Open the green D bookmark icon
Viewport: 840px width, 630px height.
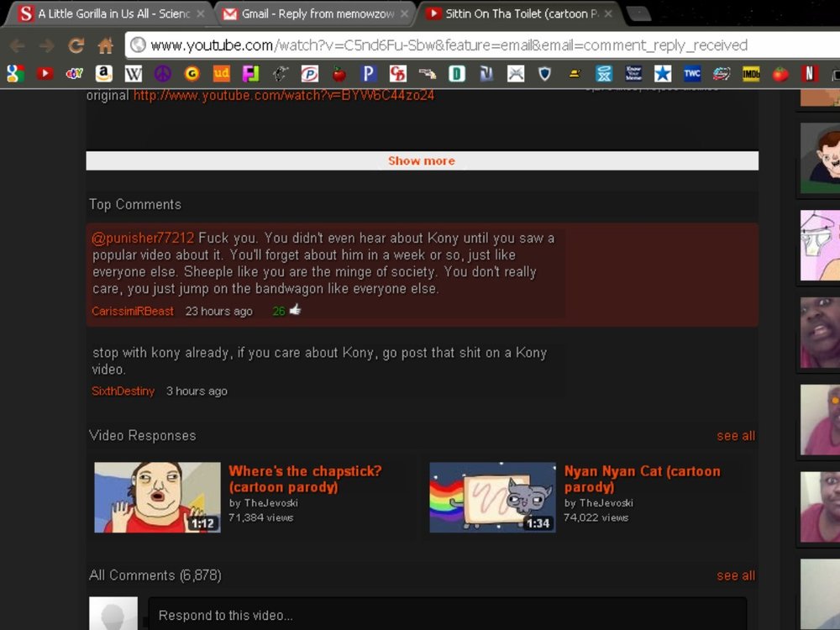pos(456,73)
